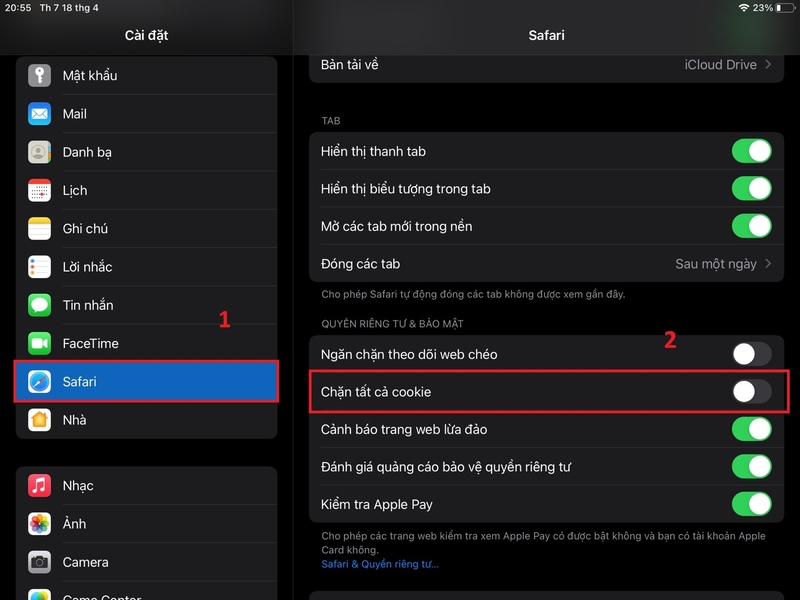Disable Kiểm tra Apple Pay switch
Image resolution: width=800 pixels, height=600 pixels.
click(x=752, y=504)
